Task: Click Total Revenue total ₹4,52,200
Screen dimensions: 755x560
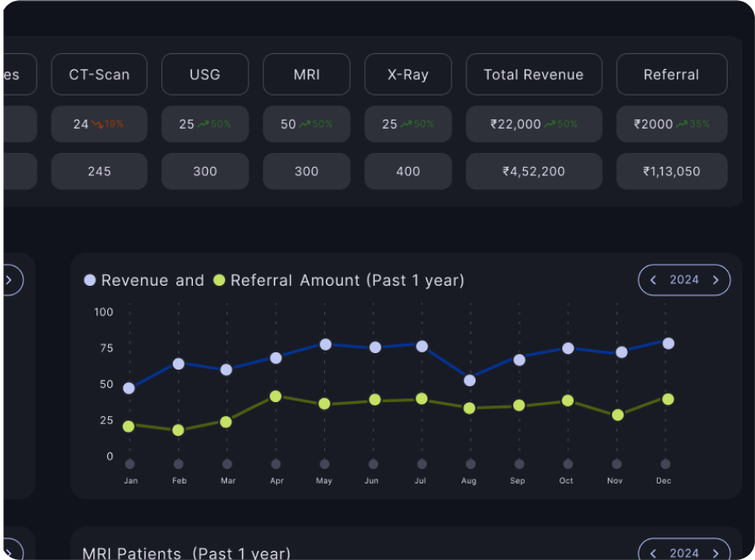Action: (534, 171)
